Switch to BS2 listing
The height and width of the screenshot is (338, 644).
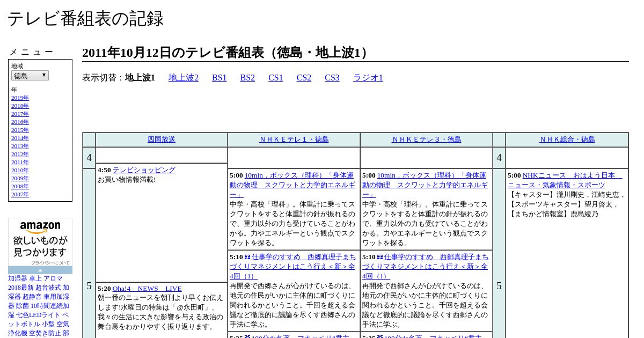tap(247, 78)
